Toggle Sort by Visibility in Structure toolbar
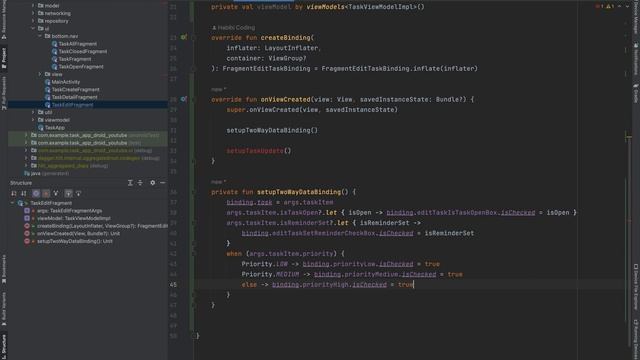 coord(14,193)
